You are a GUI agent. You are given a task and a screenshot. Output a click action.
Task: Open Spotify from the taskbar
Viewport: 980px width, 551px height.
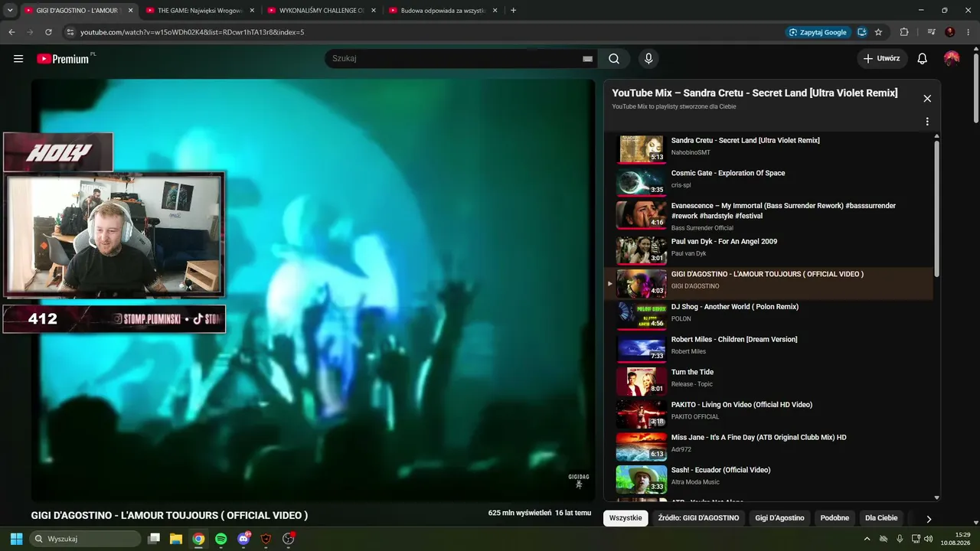220,539
